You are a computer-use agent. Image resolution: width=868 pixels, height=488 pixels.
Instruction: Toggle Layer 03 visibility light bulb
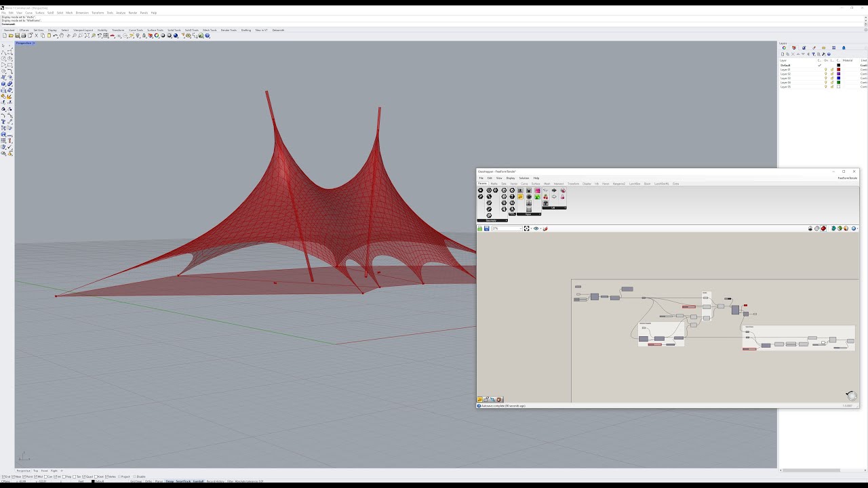[x=825, y=78]
